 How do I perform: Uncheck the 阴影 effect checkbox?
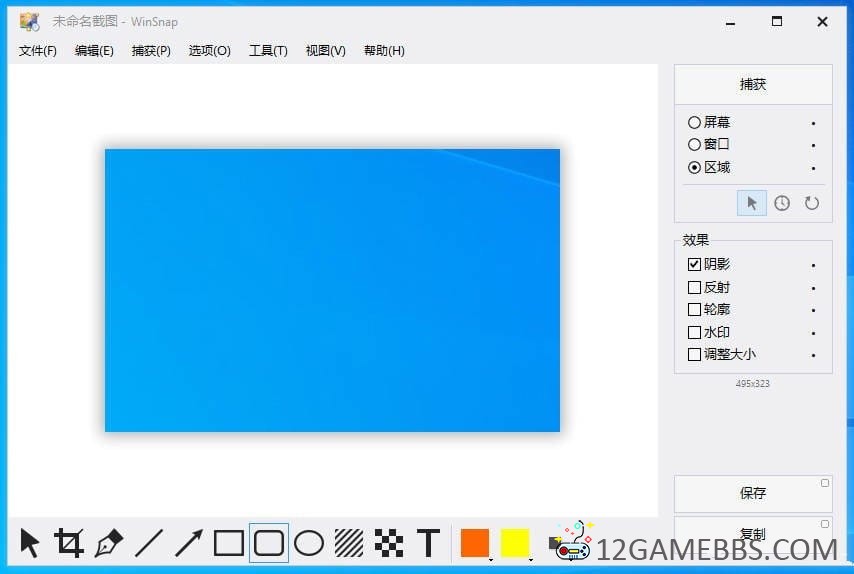click(694, 264)
